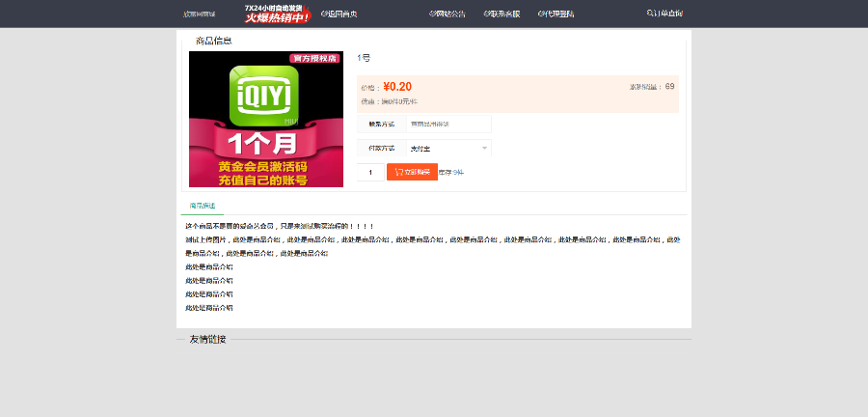Click the discount line below the price
The image size is (868, 417).
[x=390, y=102]
